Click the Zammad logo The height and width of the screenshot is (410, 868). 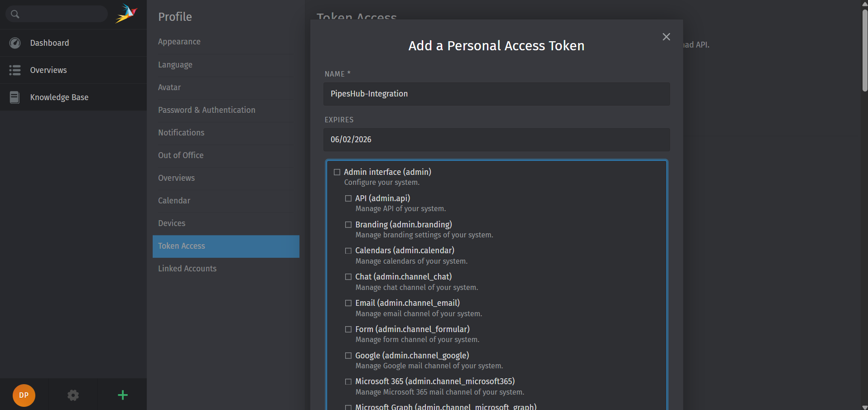click(127, 14)
